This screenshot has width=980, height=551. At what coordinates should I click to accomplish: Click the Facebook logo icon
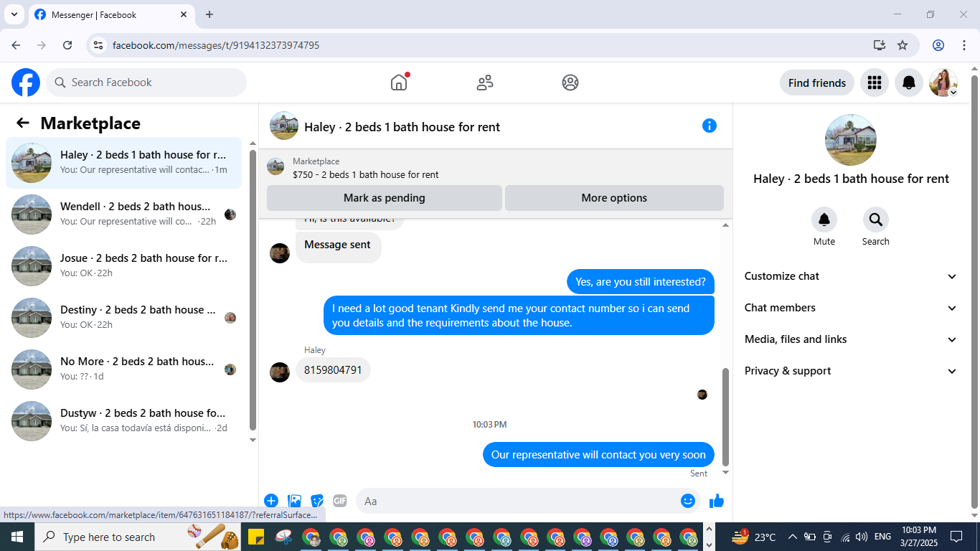coord(26,83)
